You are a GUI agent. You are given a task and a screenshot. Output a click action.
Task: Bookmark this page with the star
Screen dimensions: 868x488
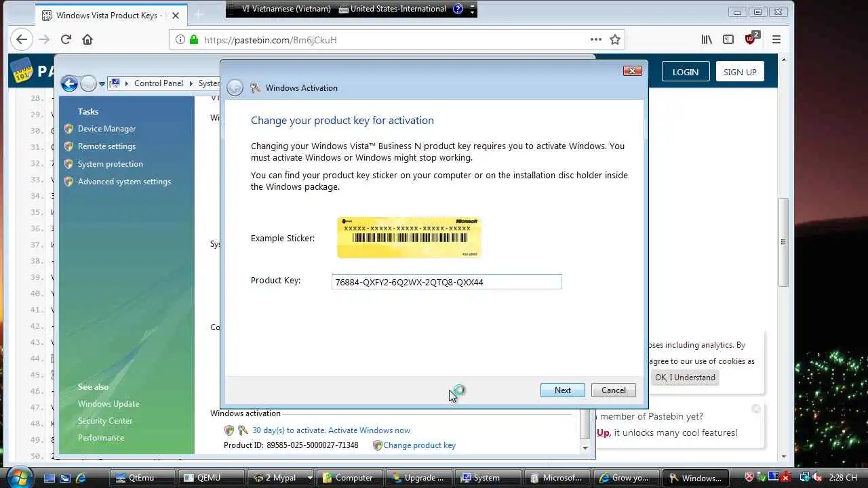pos(615,39)
